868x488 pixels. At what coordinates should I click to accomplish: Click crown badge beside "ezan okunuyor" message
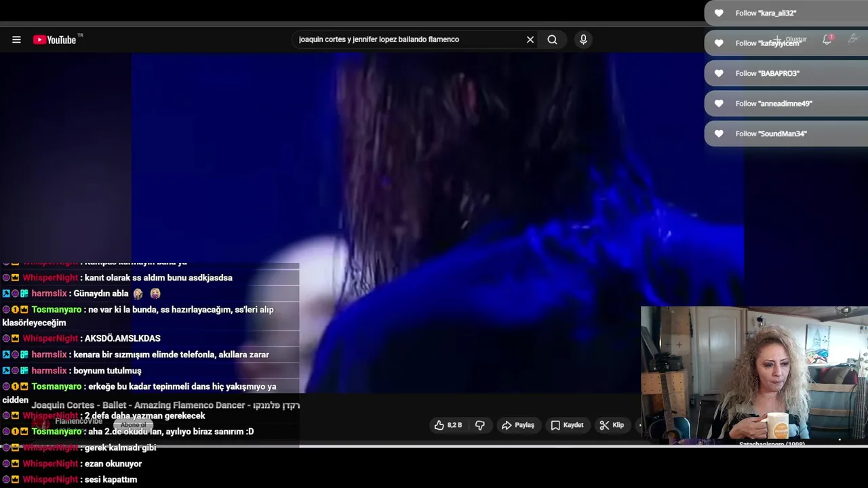tap(15, 464)
